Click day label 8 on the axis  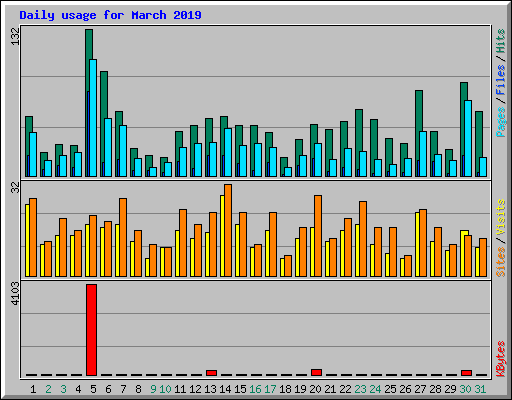click(x=138, y=389)
